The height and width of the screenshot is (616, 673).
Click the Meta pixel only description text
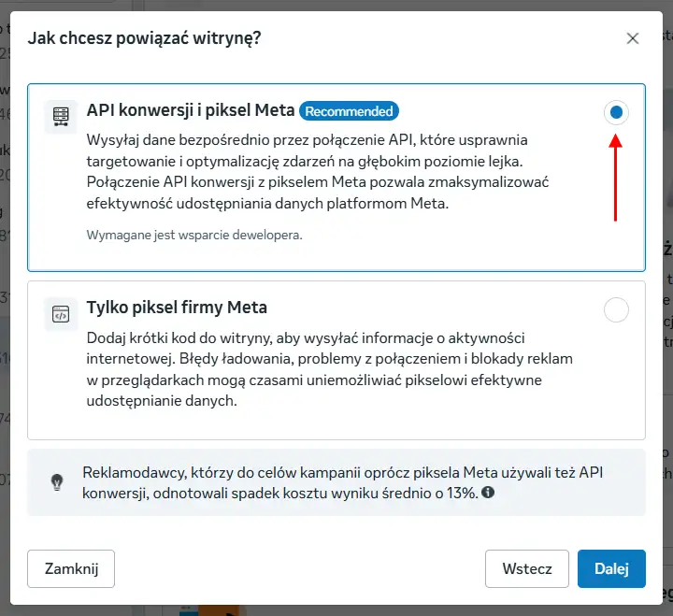[x=330, y=369]
